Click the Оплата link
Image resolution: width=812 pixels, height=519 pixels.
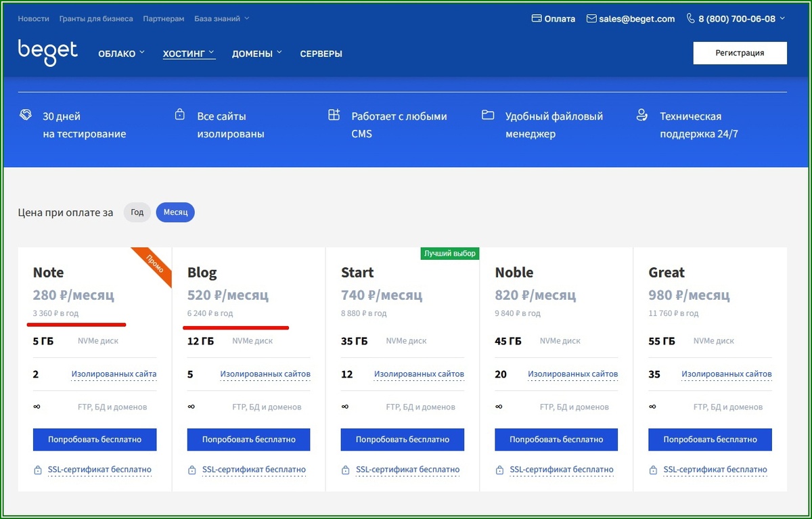(x=560, y=19)
